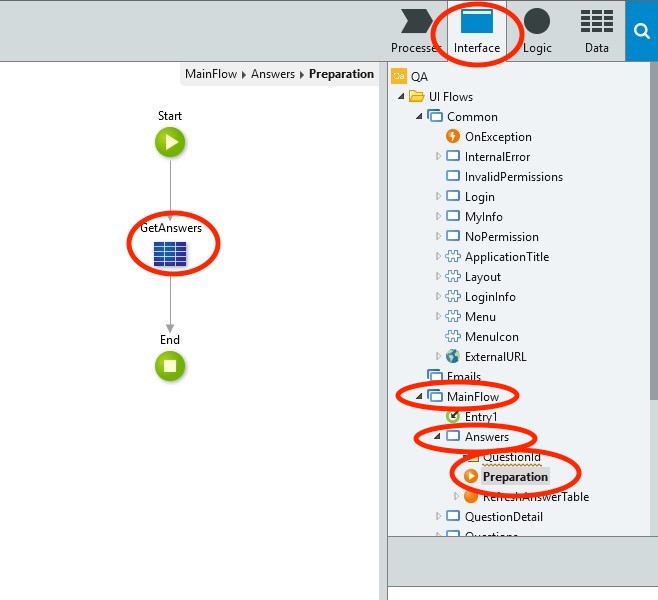Click the Preparation action icon

(x=471, y=476)
